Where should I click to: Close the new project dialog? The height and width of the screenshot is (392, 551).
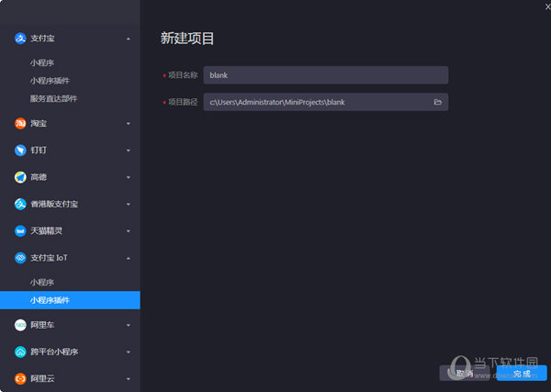tap(547, 6)
